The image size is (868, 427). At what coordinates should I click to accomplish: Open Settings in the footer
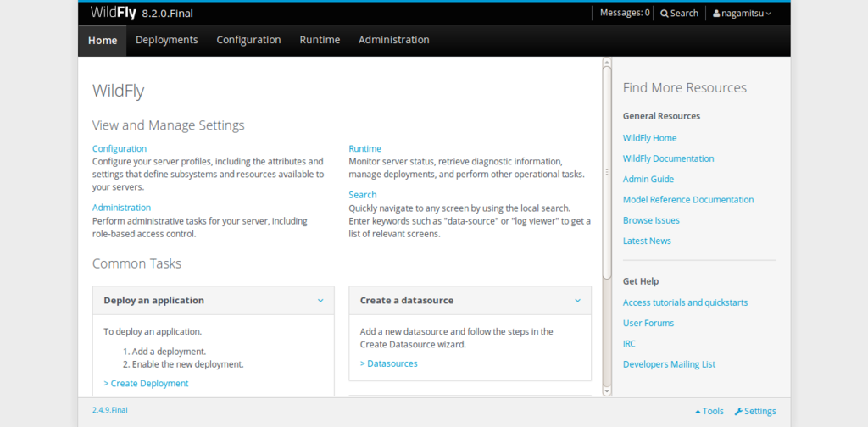tap(755, 411)
